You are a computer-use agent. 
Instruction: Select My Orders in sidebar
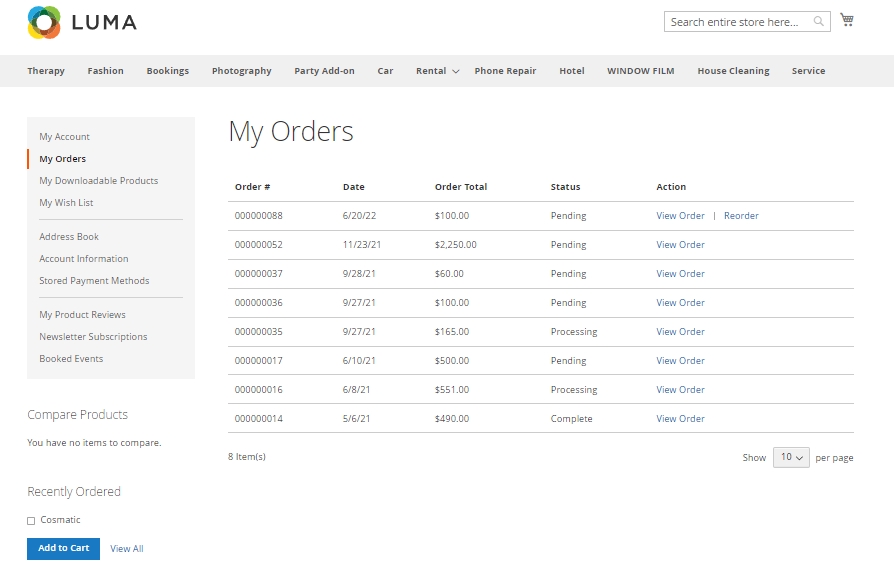click(x=63, y=159)
